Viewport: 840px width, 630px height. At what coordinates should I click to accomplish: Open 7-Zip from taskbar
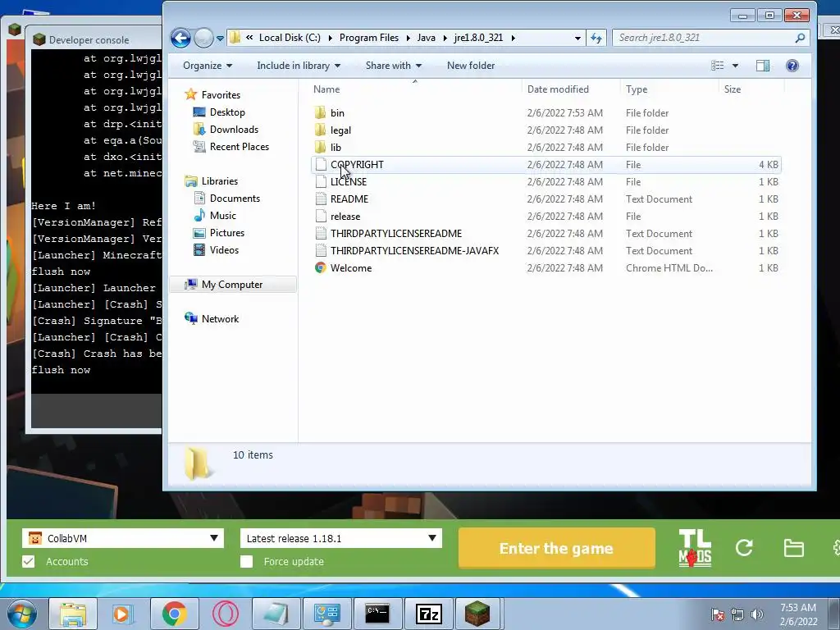tap(428, 614)
